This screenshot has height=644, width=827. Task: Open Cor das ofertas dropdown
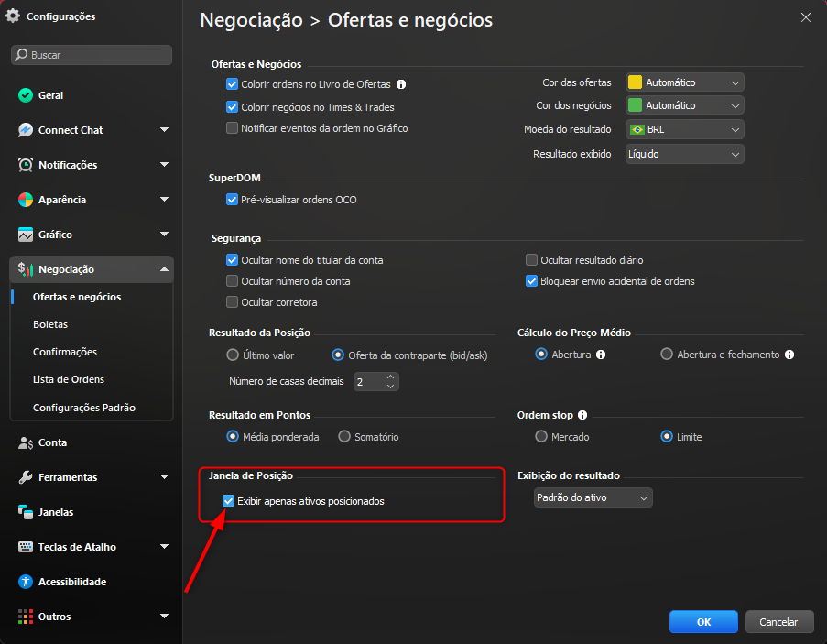point(685,82)
